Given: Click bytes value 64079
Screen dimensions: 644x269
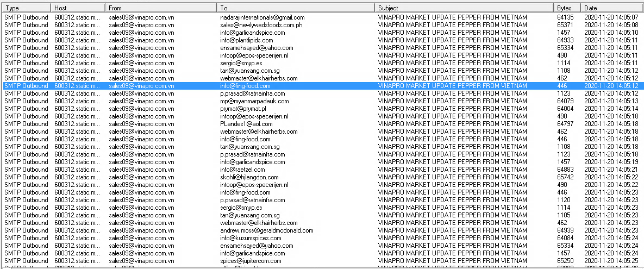Looking at the screenshot, I should click(565, 101).
